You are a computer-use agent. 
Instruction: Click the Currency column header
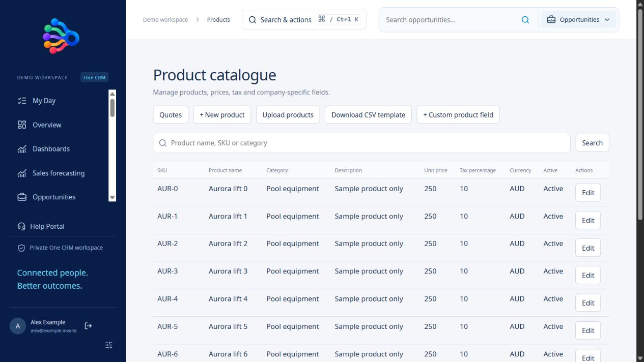click(520, 170)
